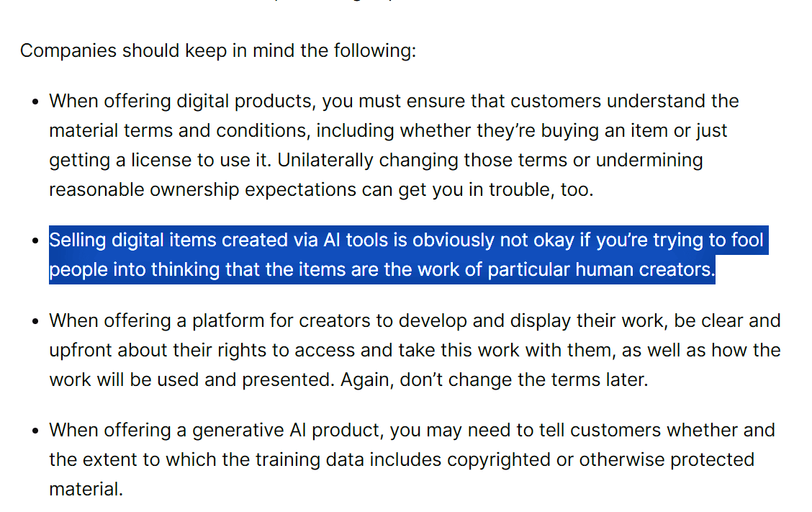This screenshot has width=812, height=512.
Task: Click the 'Companies should keep in mind' intro line
Action: (x=217, y=51)
